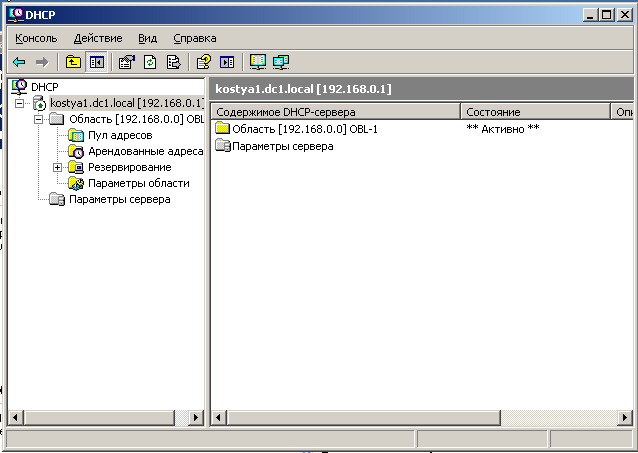Click the Back arrow toolbar button
638x453 pixels.
point(19,62)
